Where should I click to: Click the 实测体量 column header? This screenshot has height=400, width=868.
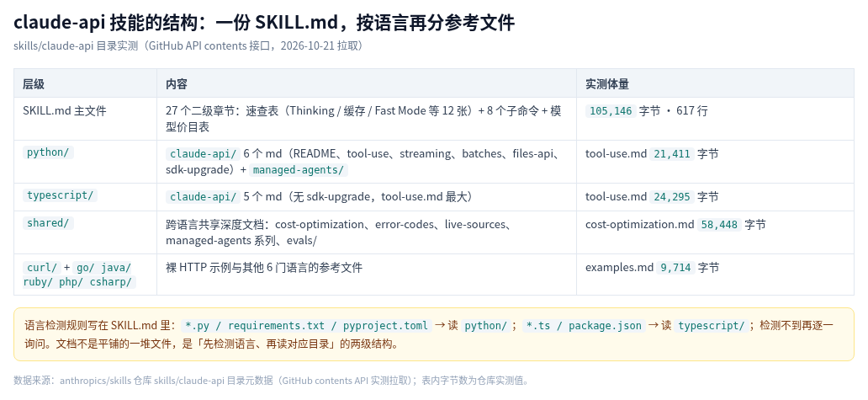pos(607,84)
